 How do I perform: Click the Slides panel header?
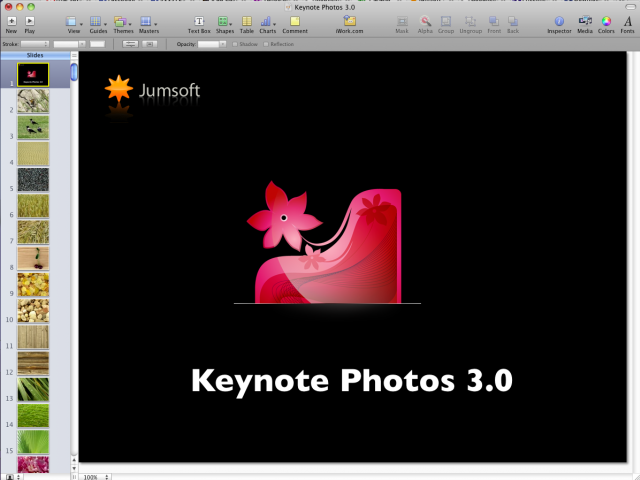click(35, 55)
